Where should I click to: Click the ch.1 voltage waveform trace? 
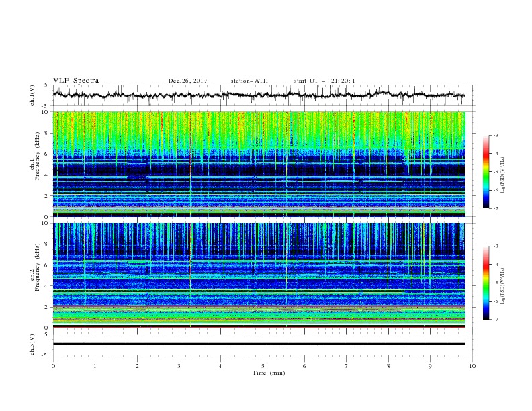click(259, 95)
